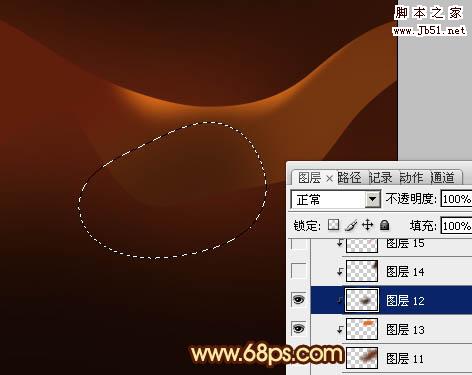Click the 图层 13 layer thumbnail

362,329
